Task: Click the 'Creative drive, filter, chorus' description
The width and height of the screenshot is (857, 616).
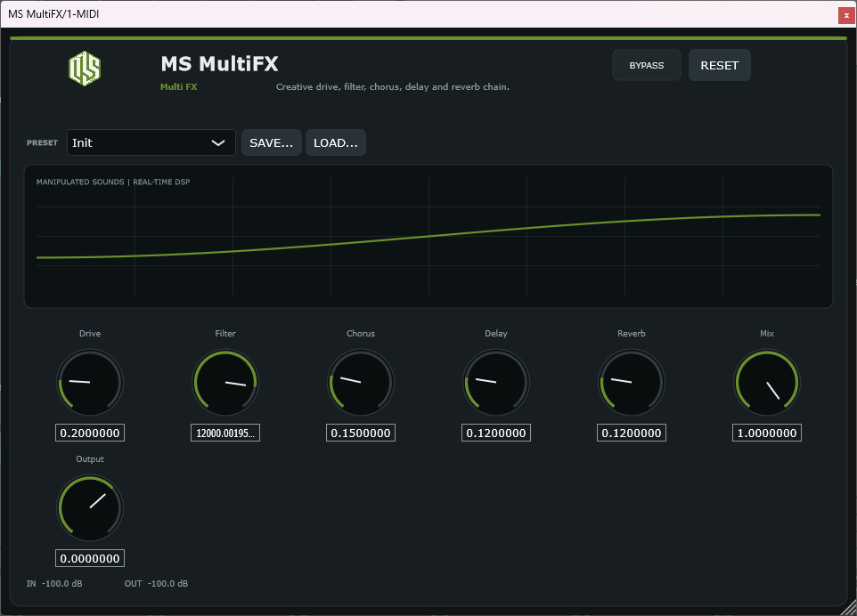Action: point(393,87)
